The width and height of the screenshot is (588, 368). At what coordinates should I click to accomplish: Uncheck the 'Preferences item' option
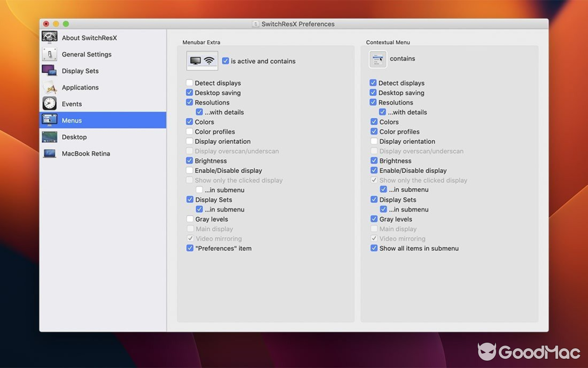point(189,248)
